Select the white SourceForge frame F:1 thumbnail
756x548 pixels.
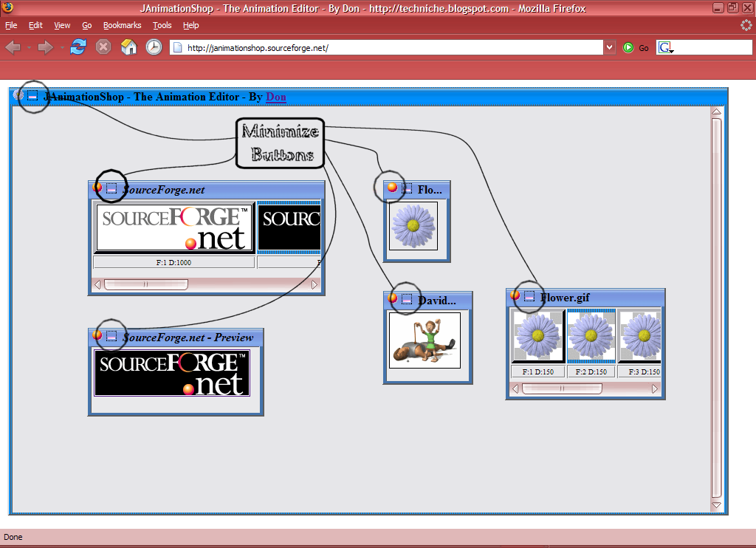(174, 227)
